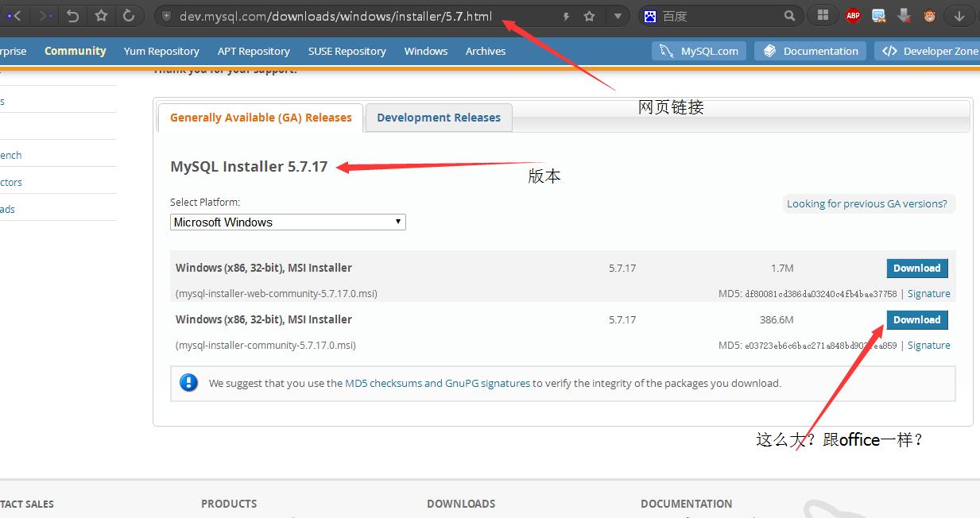Click the undo closed tab icon
Screen dimensions: 980x518
[x=73, y=16]
